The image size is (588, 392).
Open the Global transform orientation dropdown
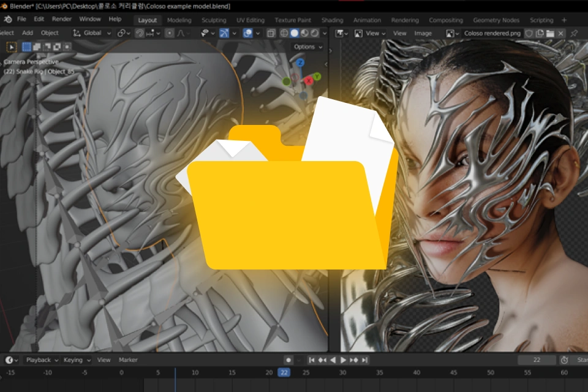coord(92,33)
